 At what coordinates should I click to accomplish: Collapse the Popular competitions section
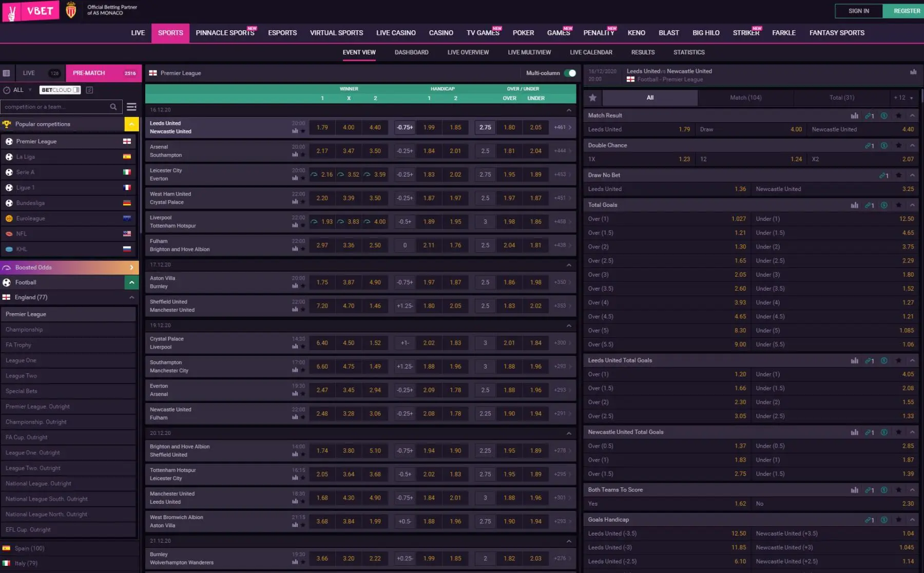point(131,124)
